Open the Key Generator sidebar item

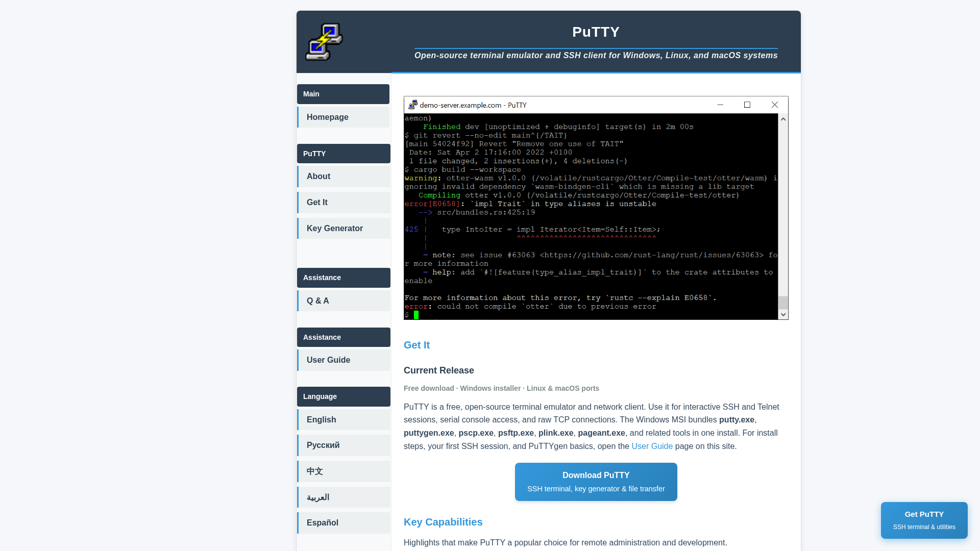coord(344,229)
